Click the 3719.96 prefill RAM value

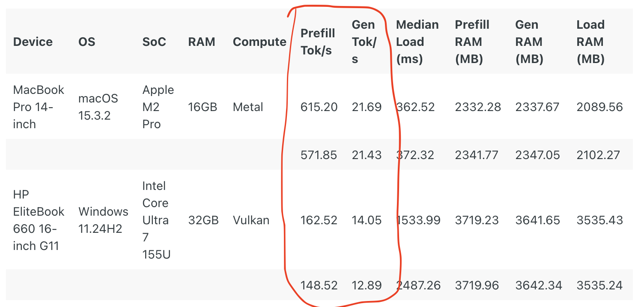point(477,285)
